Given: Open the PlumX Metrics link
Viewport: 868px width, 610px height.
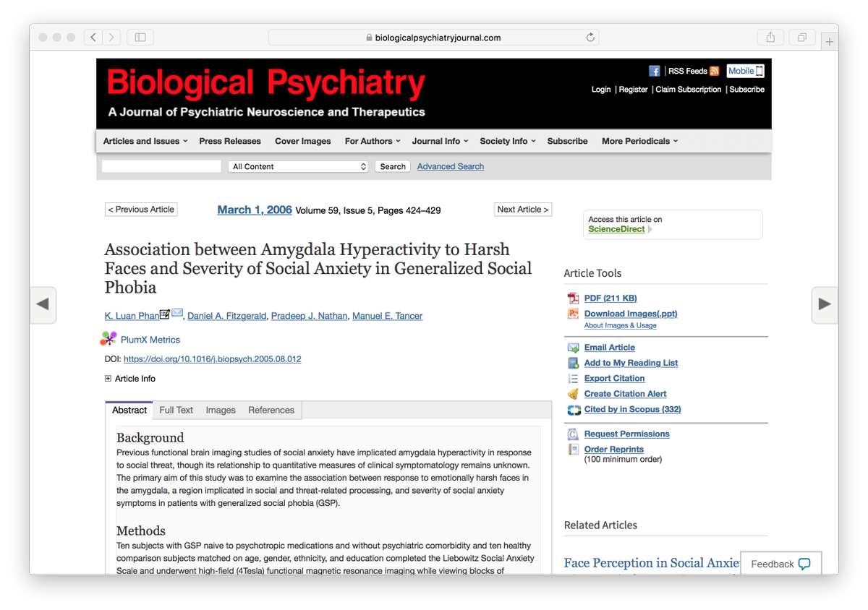Looking at the screenshot, I should coord(150,340).
